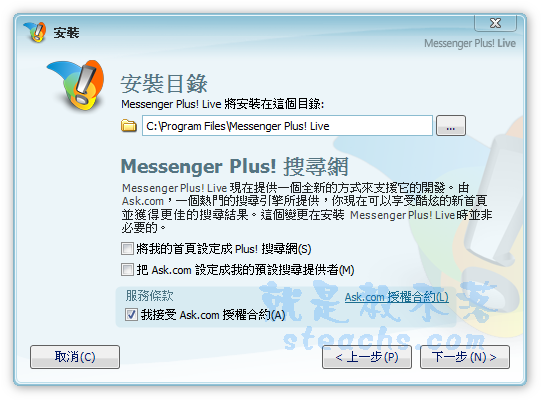
Task: Click the 安裝 window title text
Action: click(66, 33)
